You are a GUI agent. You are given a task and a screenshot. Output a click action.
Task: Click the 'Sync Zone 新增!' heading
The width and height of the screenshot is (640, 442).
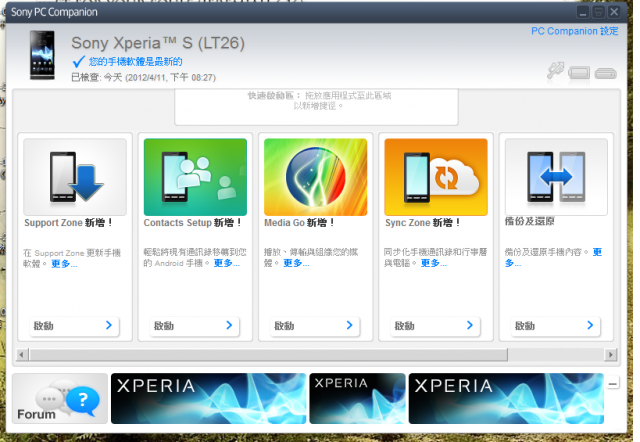point(423,223)
